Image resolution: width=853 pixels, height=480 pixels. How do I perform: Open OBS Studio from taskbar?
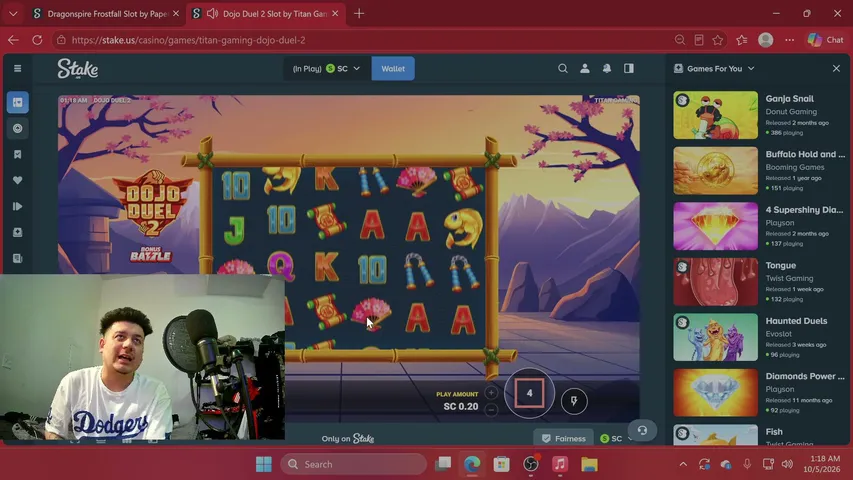point(531,464)
